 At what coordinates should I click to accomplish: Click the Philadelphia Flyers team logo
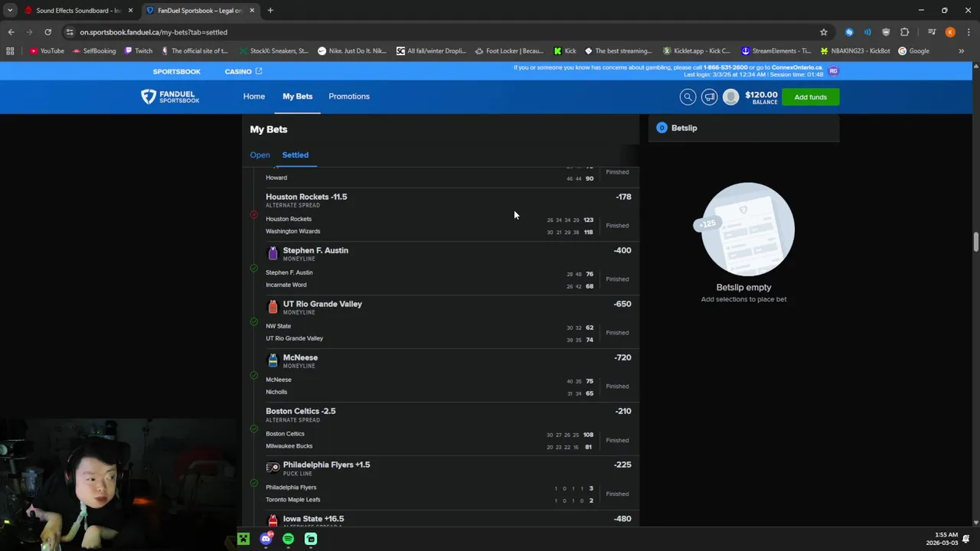273,468
